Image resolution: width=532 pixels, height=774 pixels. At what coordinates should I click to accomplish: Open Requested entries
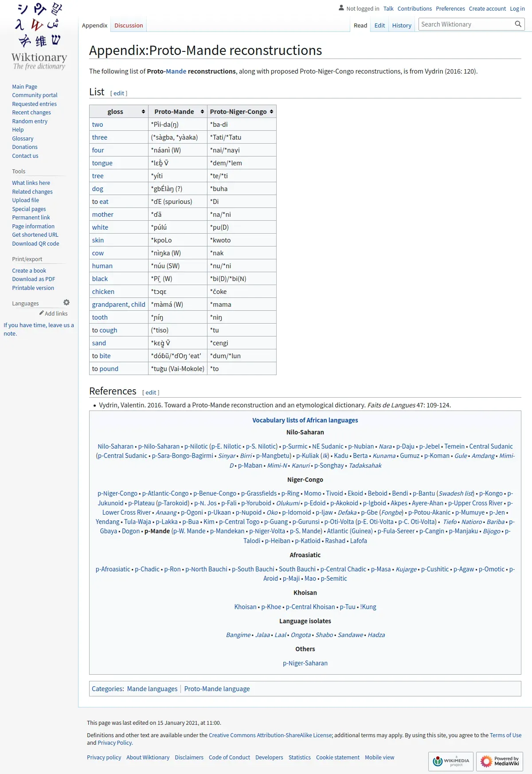pos(34,104)
